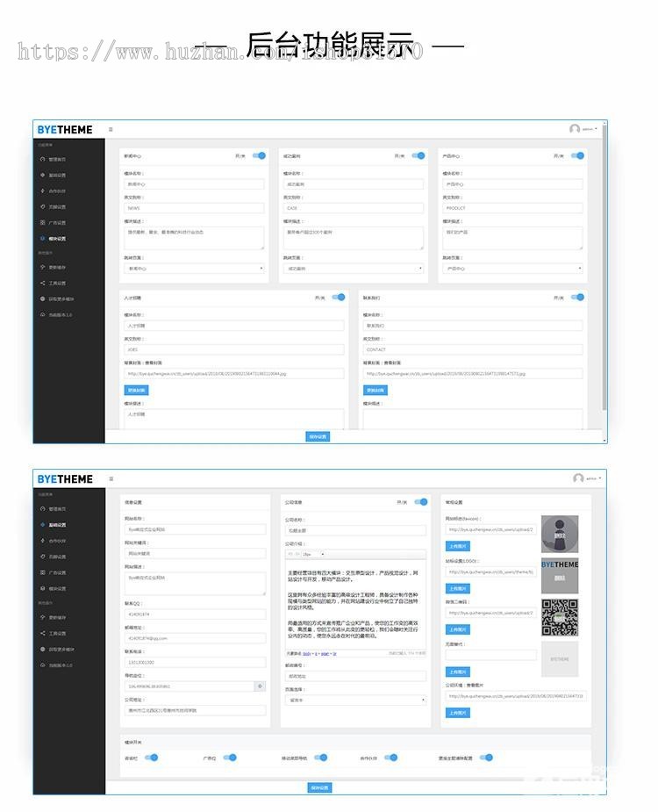Toggle the 移动底部导航 switch
This screenshot has height=812, width=658.
pyautogui.click(x=321, y=758)
